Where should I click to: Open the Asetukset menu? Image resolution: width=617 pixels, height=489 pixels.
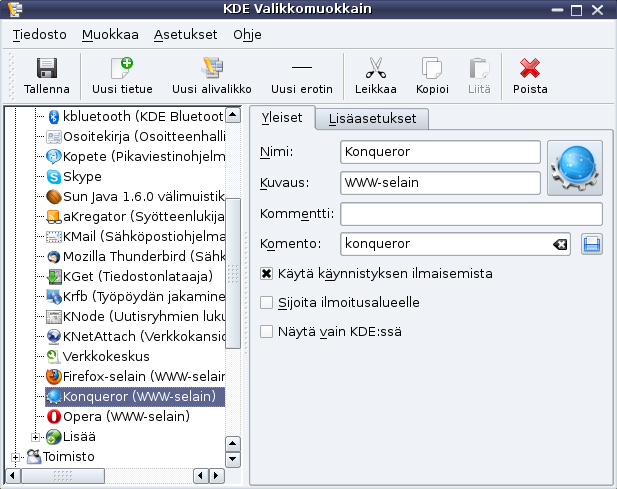point(185,35)
